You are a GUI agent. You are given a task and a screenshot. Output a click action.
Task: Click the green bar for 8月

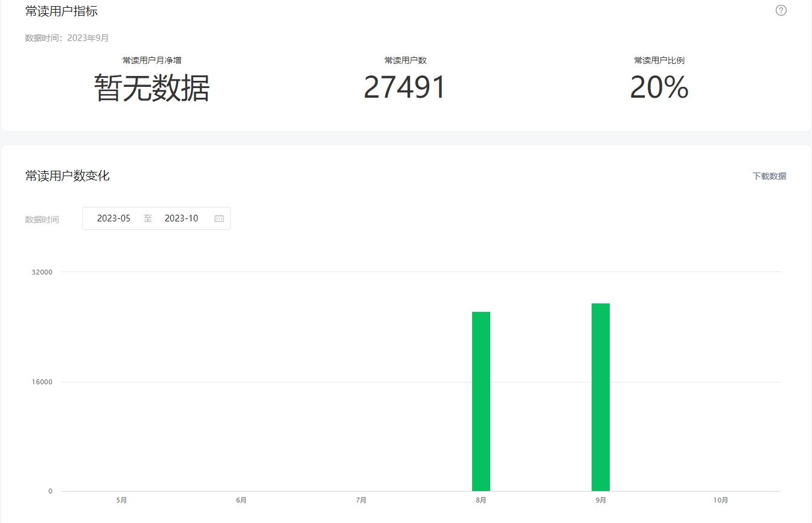(x=481, y=401)
